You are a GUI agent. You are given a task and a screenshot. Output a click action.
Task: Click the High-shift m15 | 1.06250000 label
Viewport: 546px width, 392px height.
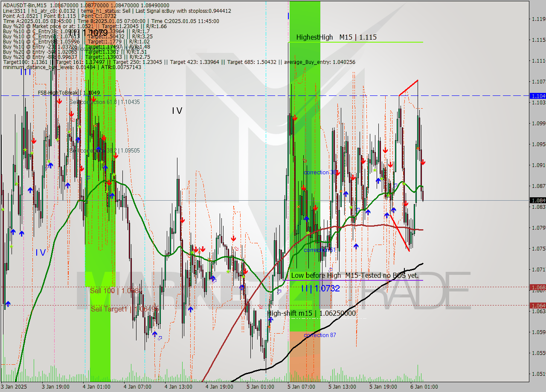pos(311,313)
